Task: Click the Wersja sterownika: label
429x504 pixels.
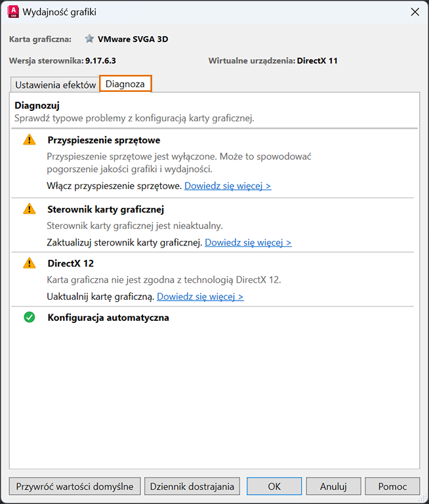Action: click(x=47, y=60)
